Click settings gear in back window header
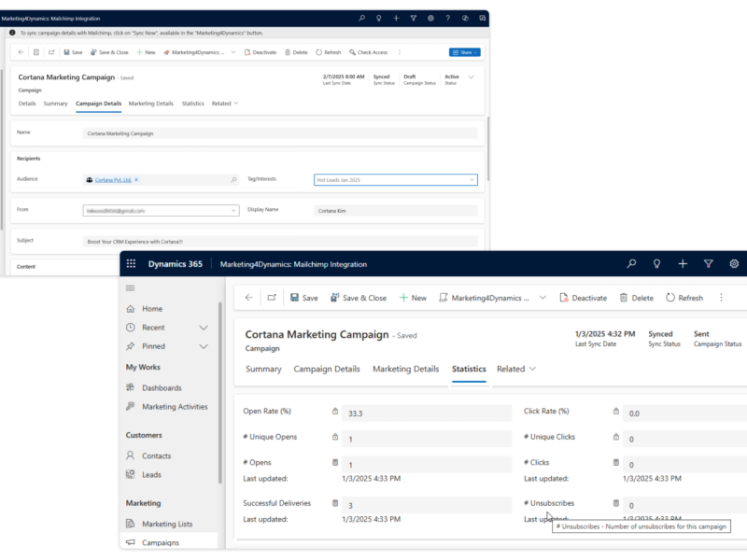Image resolution: width=747 pixels, height=560 pixels. pos(430,18)
